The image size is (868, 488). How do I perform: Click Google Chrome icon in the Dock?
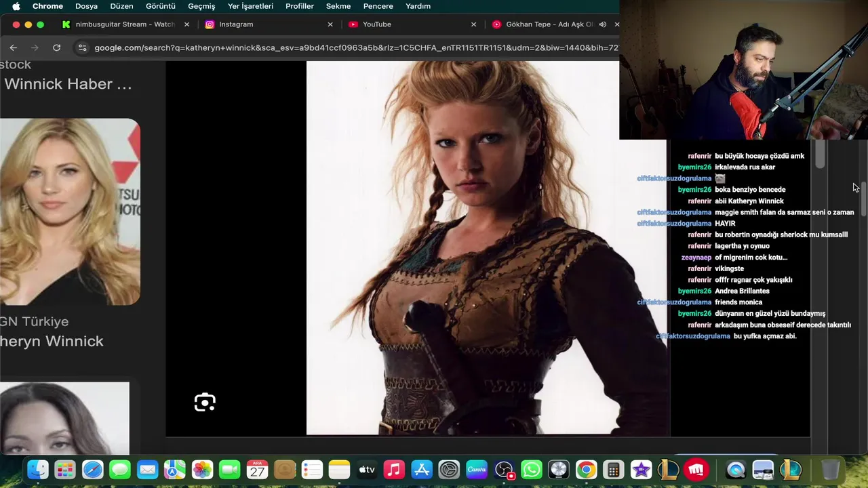tap(586, 470)
